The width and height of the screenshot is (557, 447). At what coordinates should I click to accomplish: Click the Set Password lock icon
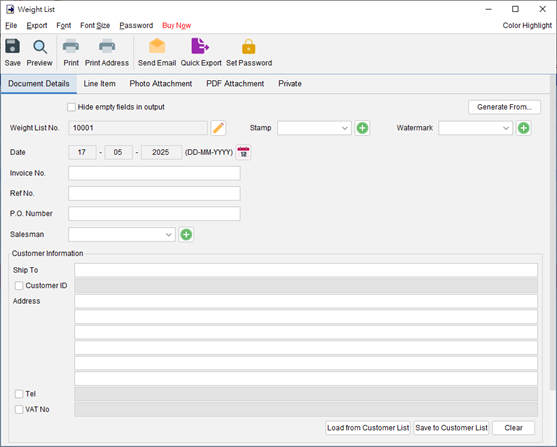pyautogui.click(x=249, y=47)
